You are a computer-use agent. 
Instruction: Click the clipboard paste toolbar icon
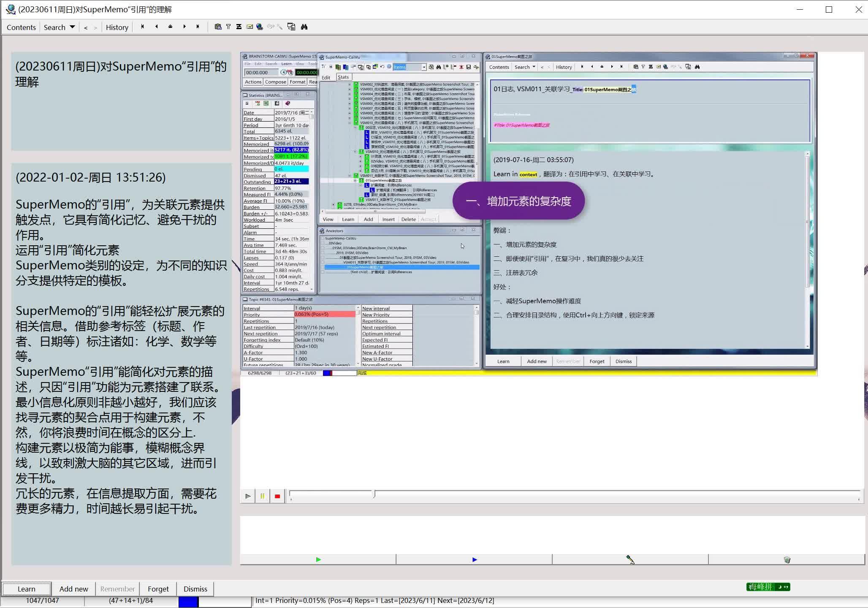[218, 27]
